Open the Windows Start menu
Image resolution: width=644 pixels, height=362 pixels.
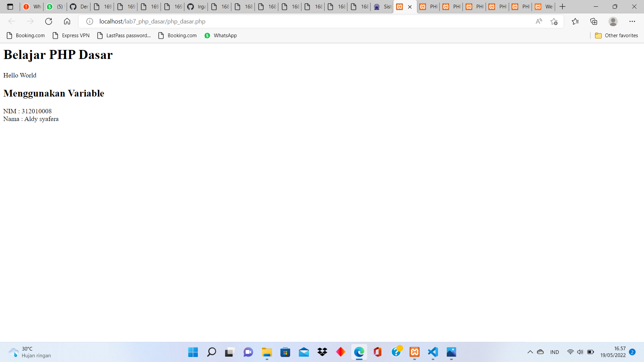click(x=193, y=352)
